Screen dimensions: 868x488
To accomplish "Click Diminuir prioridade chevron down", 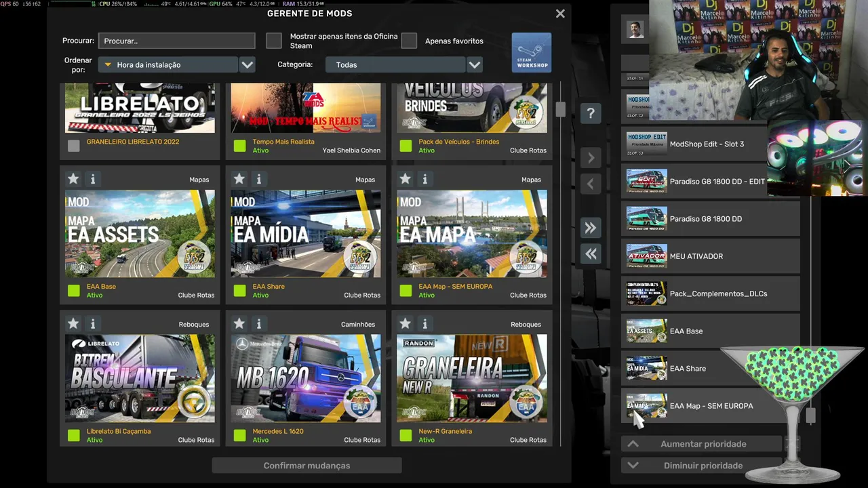I will tap(633, 466).
